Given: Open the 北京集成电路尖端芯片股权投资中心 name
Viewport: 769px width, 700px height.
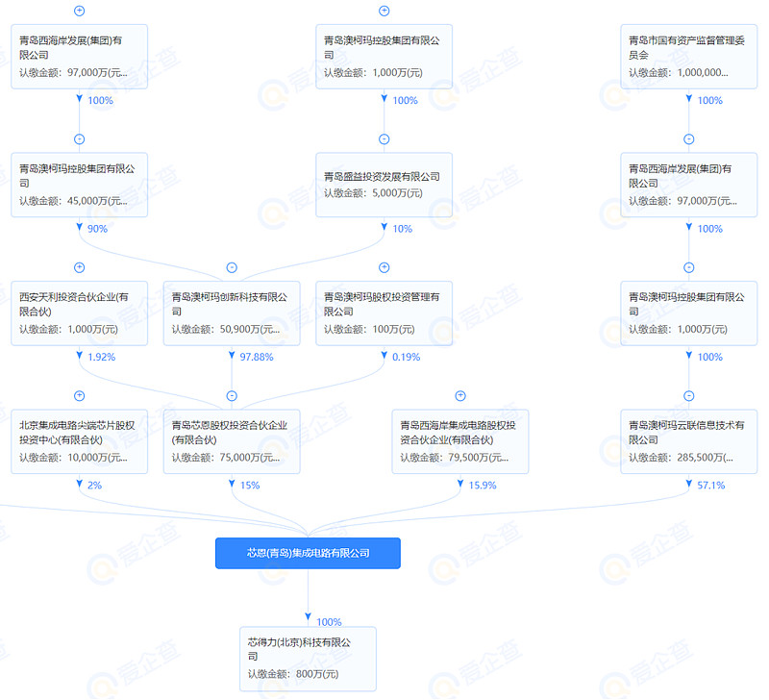Looking at the screenshot, I should (77, 433).
